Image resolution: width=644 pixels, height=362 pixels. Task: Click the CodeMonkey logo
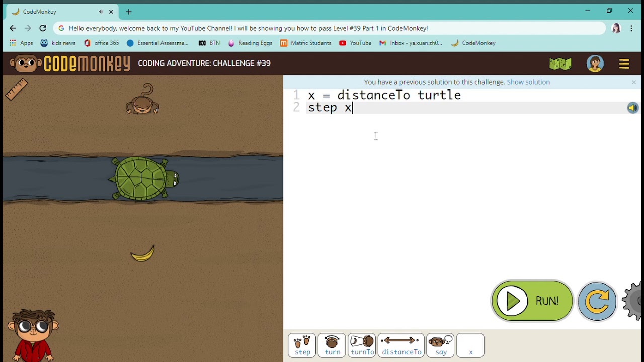click(x=70, y=64)
